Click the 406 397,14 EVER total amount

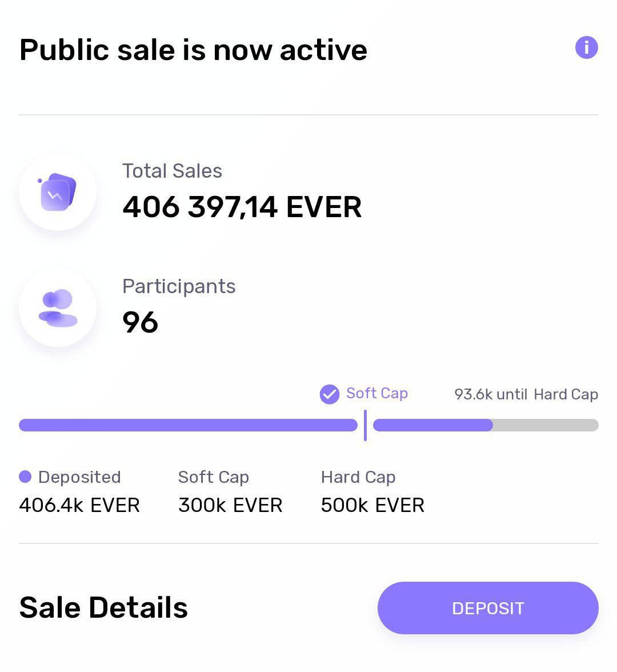coord(242,207)
